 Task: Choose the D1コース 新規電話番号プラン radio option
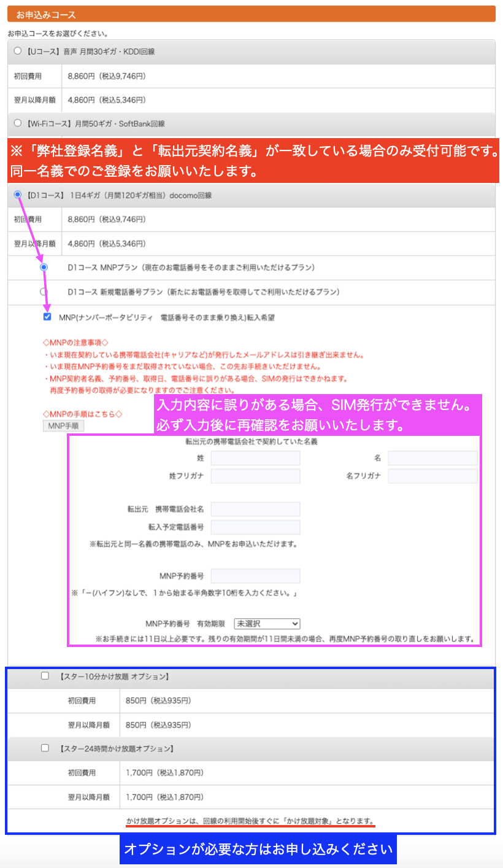(x=44, y=292)
